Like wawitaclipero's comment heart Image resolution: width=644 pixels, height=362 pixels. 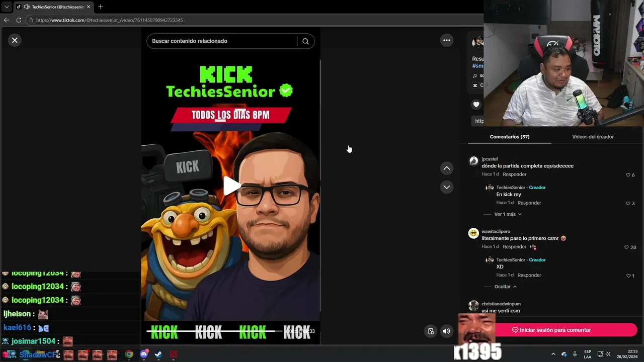[626, 247]
